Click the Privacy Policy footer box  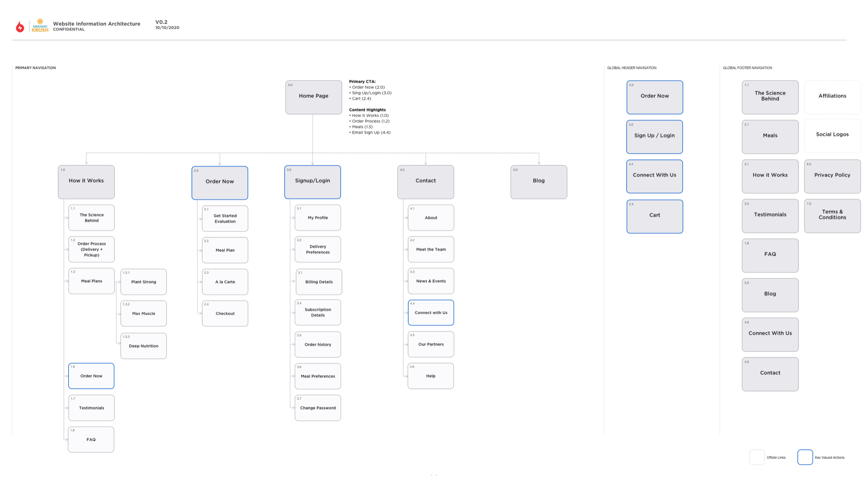click(832, 176)
